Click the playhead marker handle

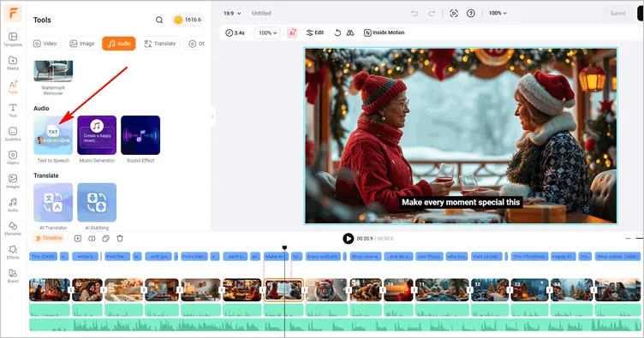284,248
